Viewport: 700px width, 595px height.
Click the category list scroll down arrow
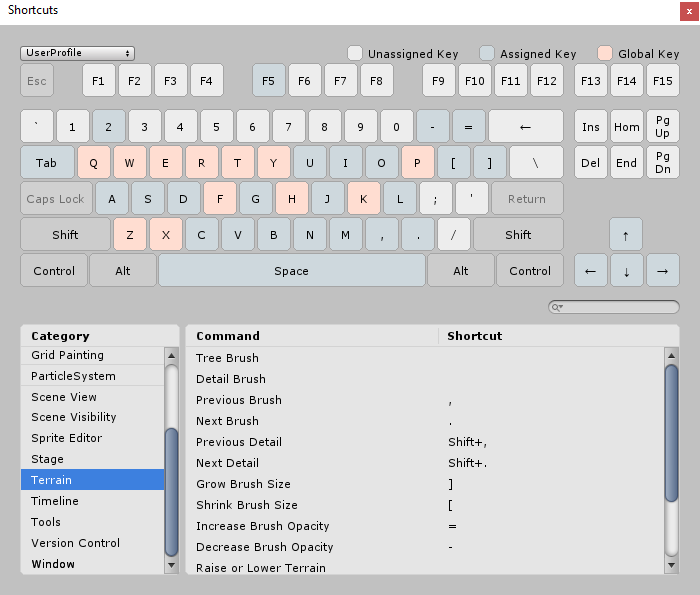point(171,565)
